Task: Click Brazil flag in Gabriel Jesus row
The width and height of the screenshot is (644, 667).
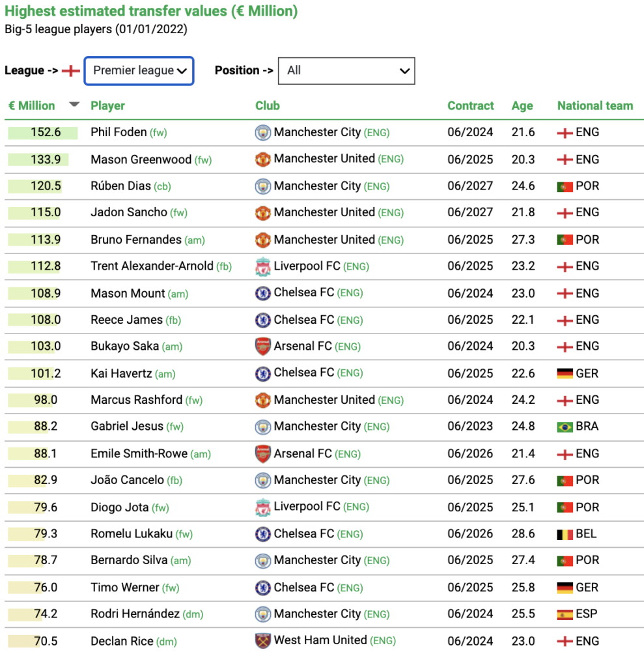Action: tap(565, 427)
